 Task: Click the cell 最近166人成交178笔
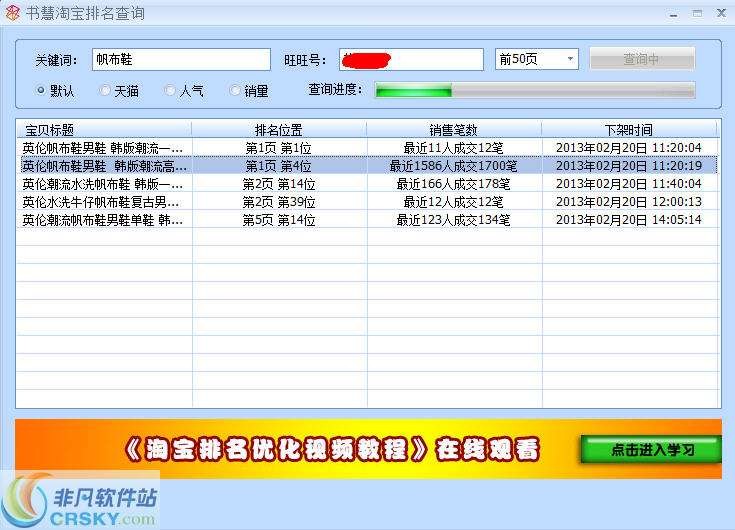[x=453, y=184]
